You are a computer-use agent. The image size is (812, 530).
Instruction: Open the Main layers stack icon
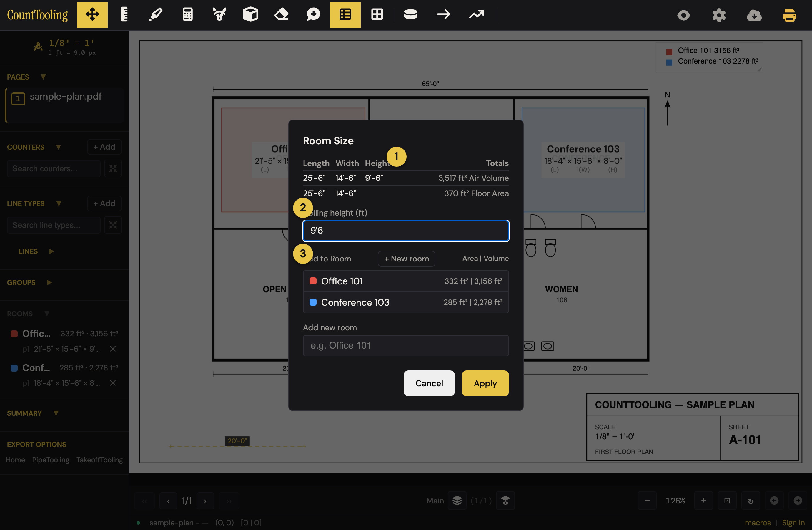click(457, 501)
